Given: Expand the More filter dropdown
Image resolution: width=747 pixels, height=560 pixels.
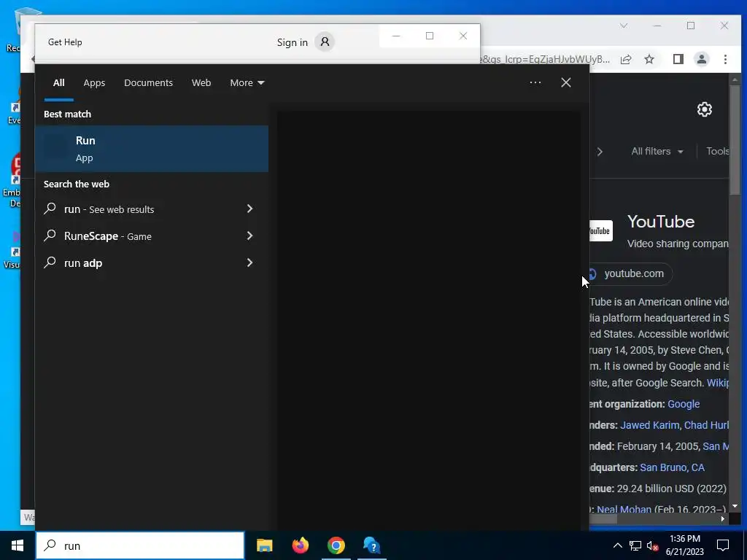Looking at the screenshot, I should click(247, 83).
